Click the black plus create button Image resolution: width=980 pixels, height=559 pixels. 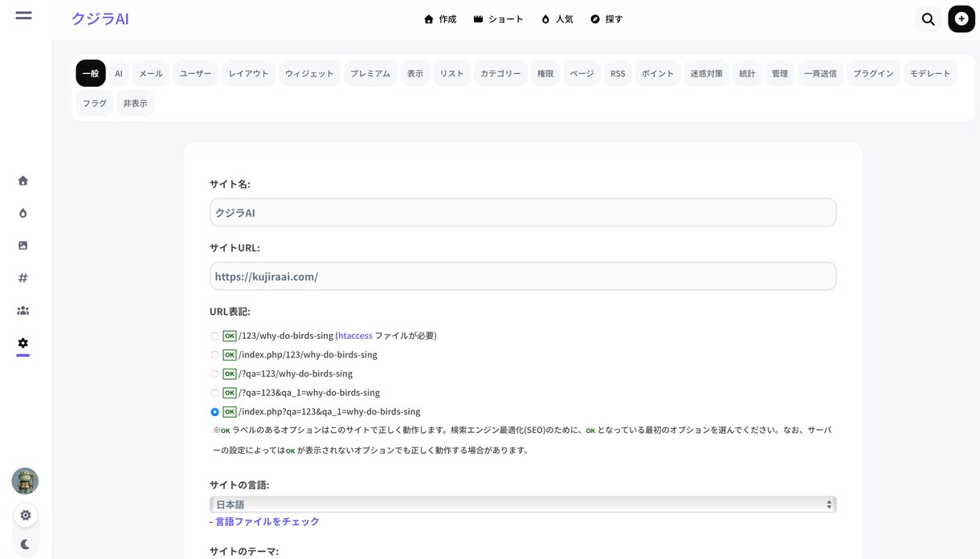click(x=962, y=19)
